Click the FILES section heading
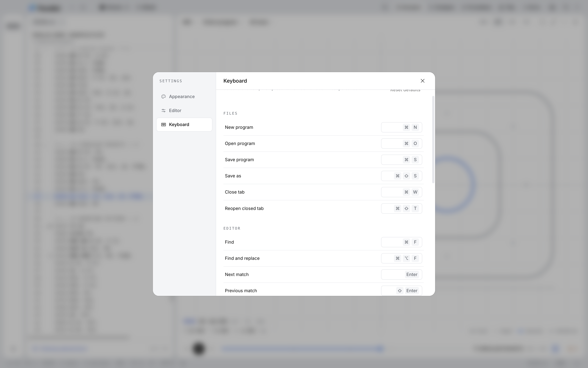This screenshot has height=368, width=588. [x=230, y=113]
